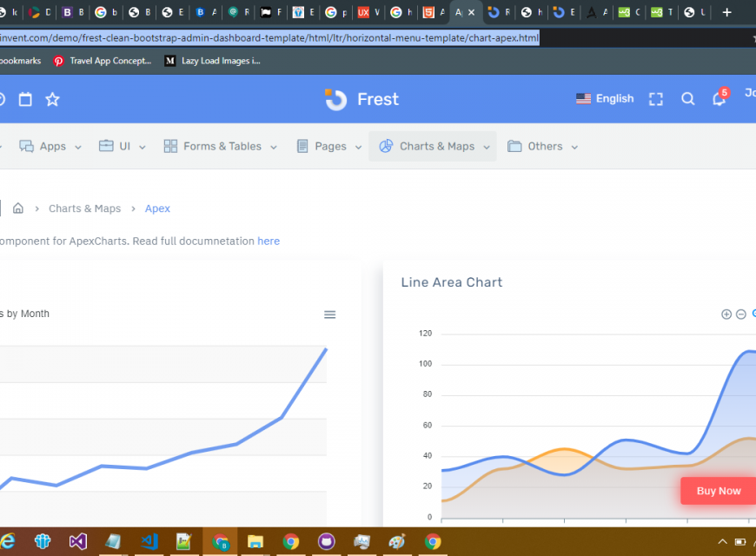The height and width of the screenshot is (556, 756).
Task: Click the home icon in breadcrumb
Action: coord(17,208)
